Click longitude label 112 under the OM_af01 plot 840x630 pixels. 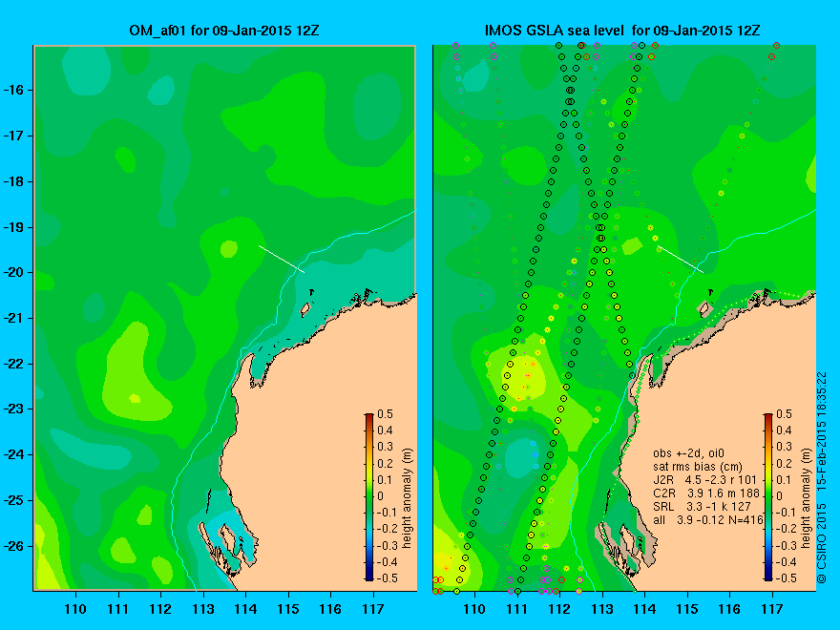pos(160,609)
